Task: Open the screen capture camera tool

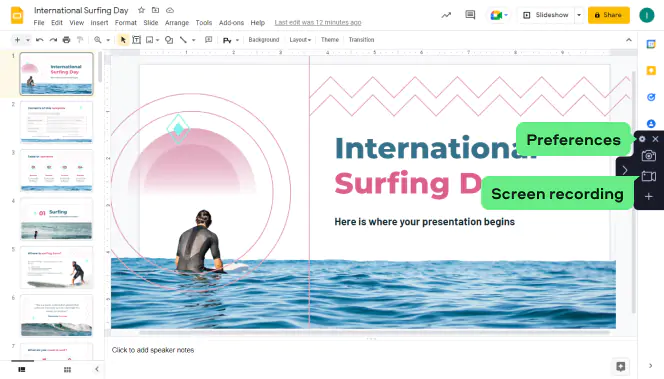Action: coord(648,156)
